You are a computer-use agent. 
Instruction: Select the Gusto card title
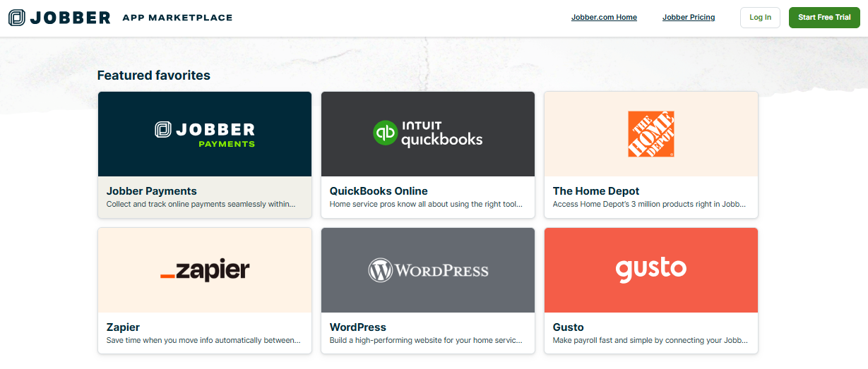(x=569, y=327)
